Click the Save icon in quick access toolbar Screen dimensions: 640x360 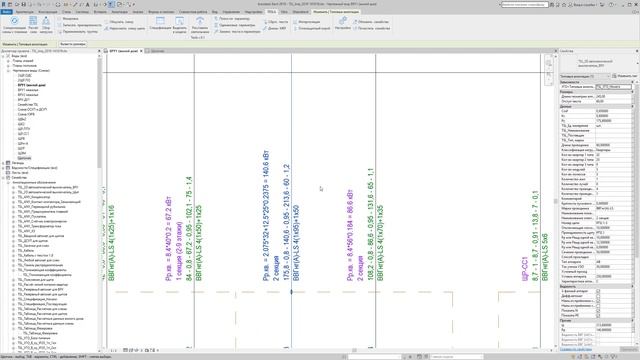(23, 4)
